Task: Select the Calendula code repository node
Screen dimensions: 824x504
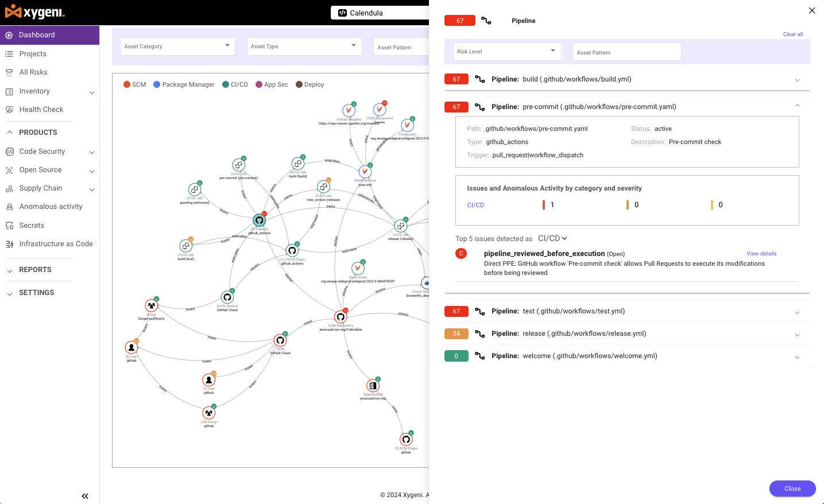Action: click(x=341, y=316)
